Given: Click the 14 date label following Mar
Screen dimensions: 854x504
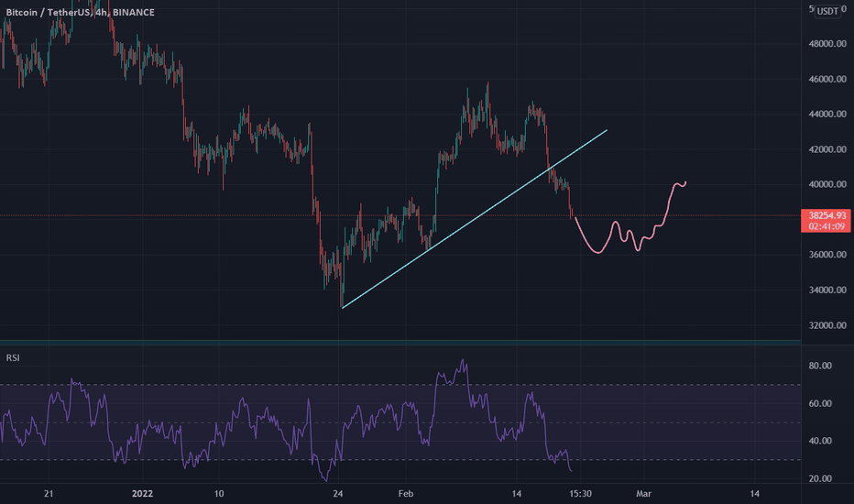Looking at the screenshot, I should coord(754,494).
